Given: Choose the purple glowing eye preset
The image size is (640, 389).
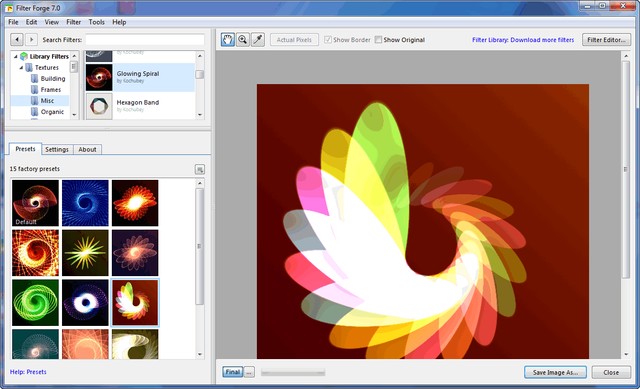Looking at the screenshot, I should coord(85,302).
